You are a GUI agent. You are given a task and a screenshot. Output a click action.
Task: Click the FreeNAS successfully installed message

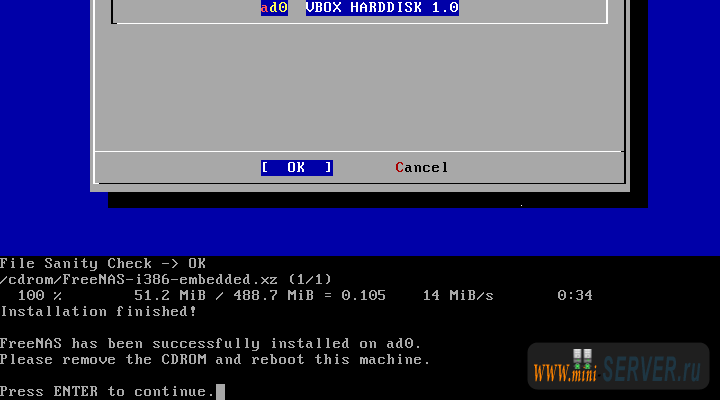coord(210,344)
